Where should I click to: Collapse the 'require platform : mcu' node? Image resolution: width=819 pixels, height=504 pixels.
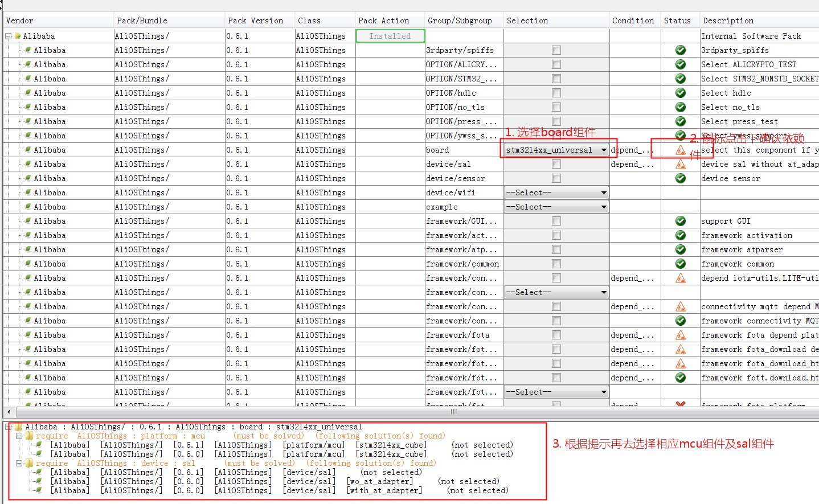(x=19, y=436)
